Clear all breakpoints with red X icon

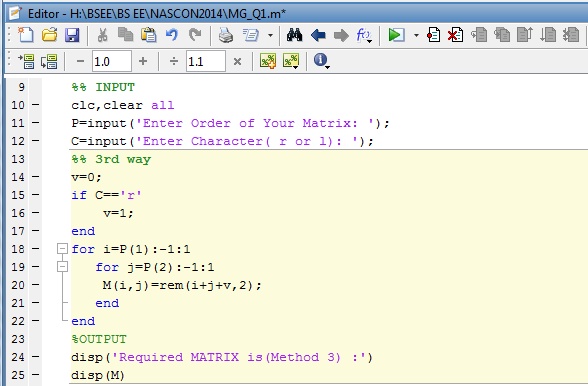point(456,35)
